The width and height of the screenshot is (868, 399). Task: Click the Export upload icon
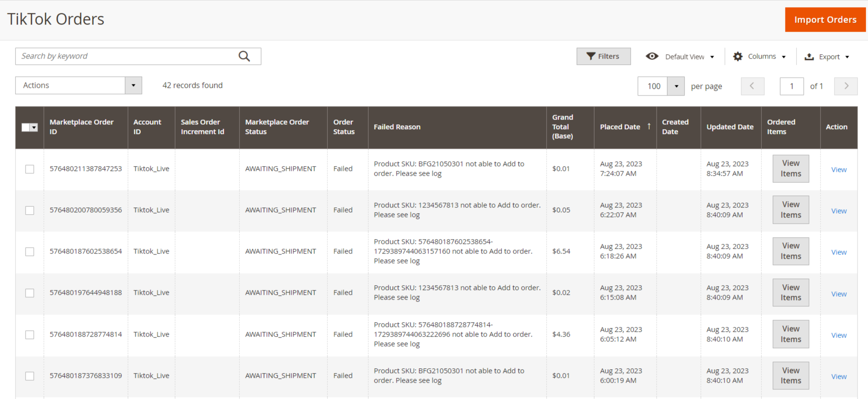pos(809,57)
